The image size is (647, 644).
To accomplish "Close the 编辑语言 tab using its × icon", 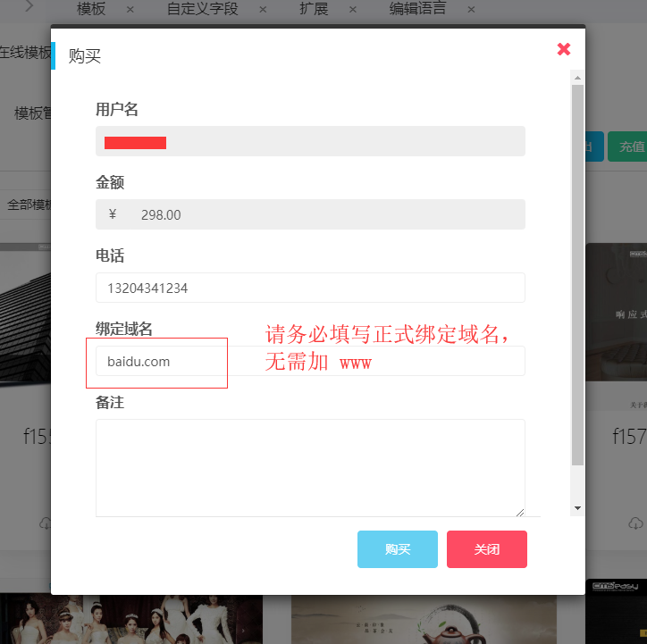I will tap(471, 10).
